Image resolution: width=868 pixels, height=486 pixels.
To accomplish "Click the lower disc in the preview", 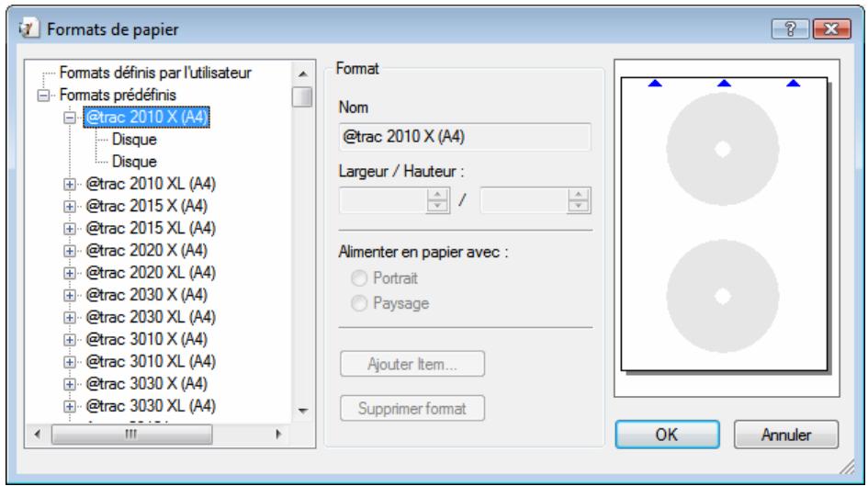I will pyautogui.click(x=722, y=296).
